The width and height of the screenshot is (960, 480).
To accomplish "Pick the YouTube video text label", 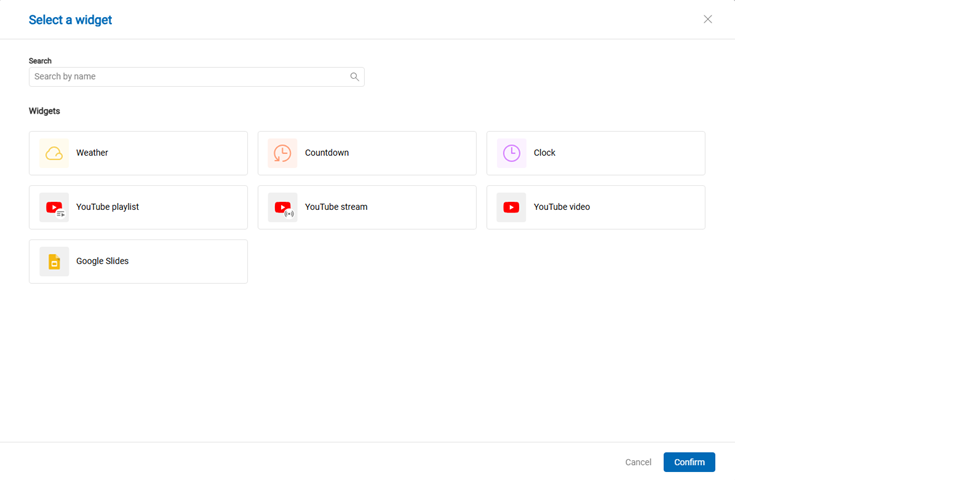I will (x=561, y=207).
